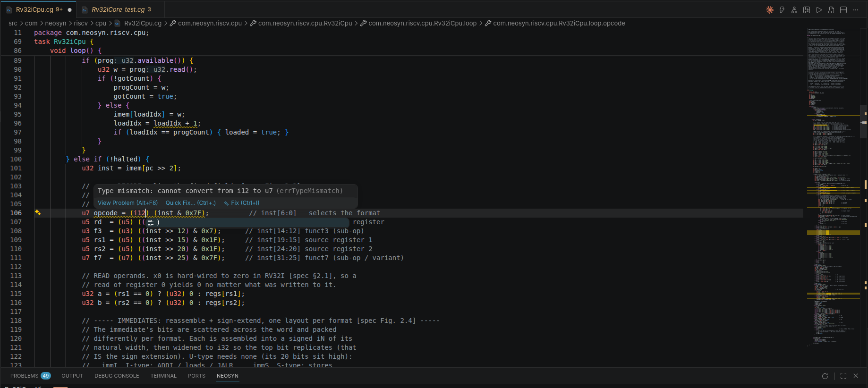This screenshot has height=388, width=868.
Task: Click 'package com.neosyn.riscv.cpu;' sticky line
Action: (92, 33)
